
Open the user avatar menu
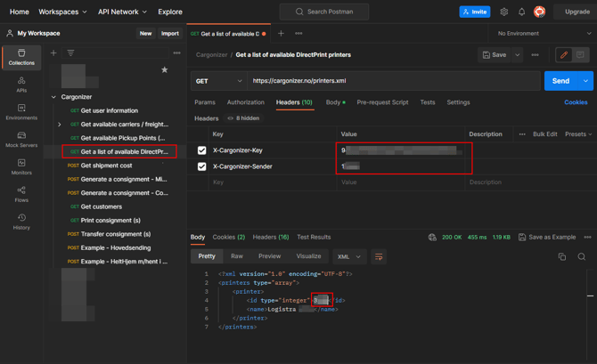pyautogui.click(x=539, y=12)
